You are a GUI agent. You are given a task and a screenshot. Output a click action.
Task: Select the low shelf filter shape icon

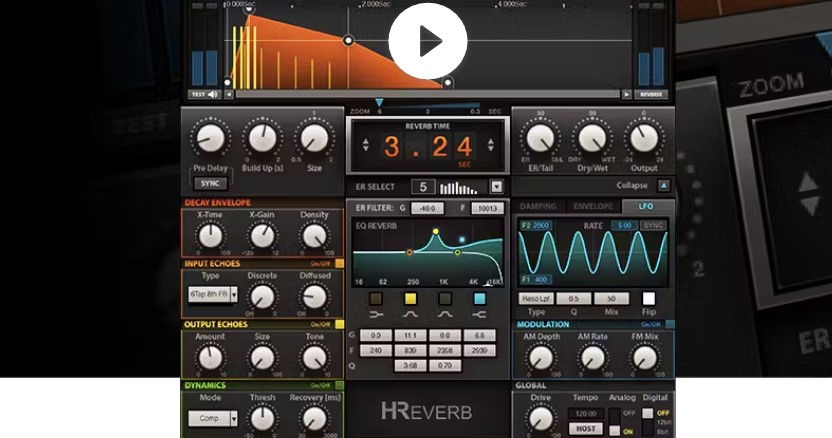click(376, 315)
